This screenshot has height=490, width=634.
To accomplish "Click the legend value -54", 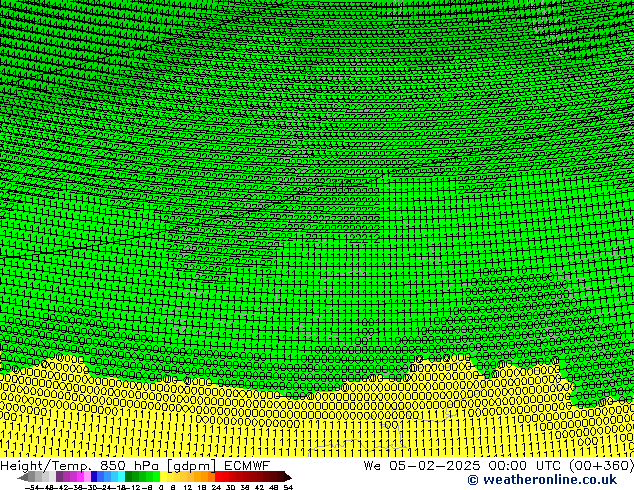I will 33,487.
